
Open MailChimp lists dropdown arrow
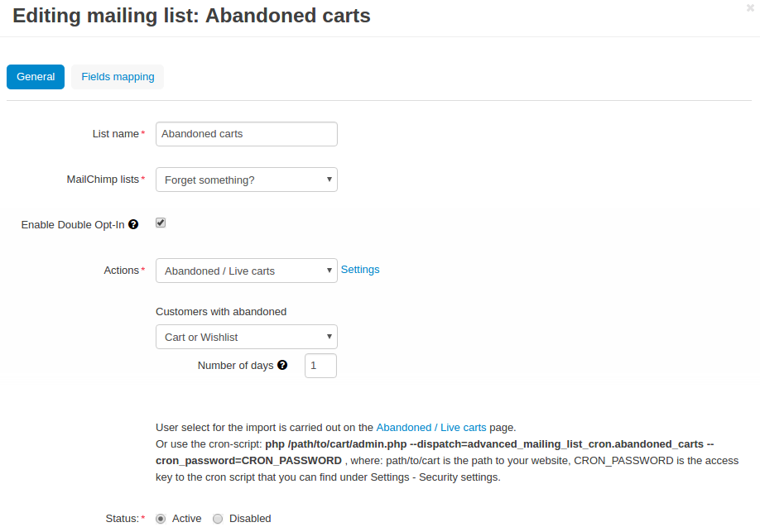tap(329, 180)
